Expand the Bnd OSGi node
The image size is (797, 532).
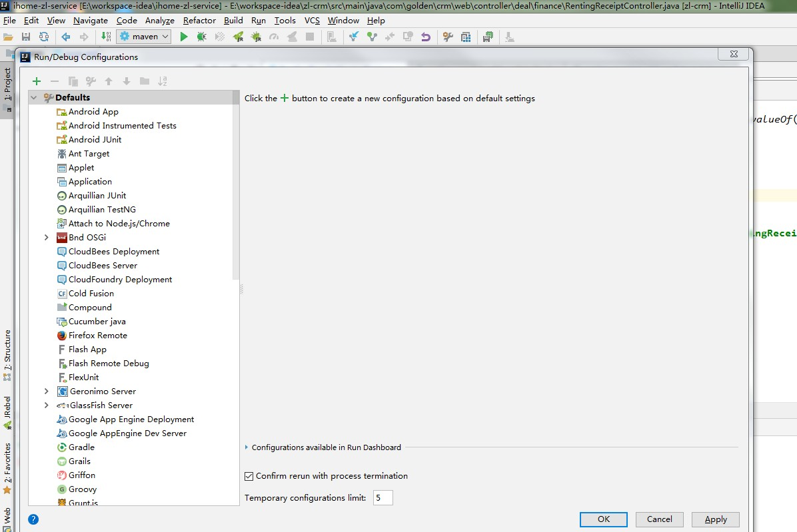(x=46, y=238)
